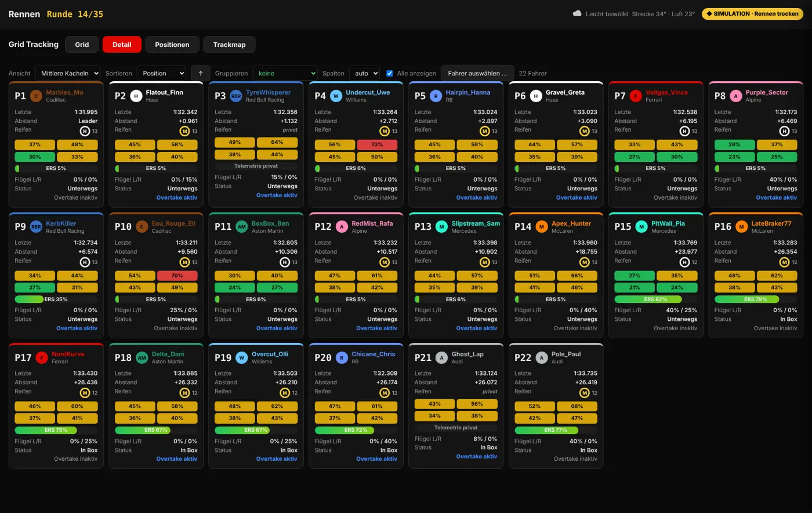Viewport: 812px width, 513px height.
Task: Click the '+26.436' gap value on NordKurve's card
Action: (x=86, y=382)
